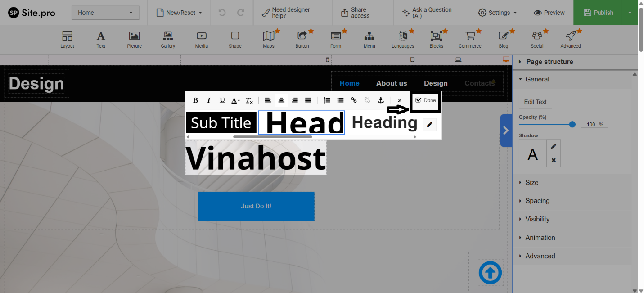Screen dimensions: 644x293
Task: Expand the Spacing section
Action: tap(537, 201)
